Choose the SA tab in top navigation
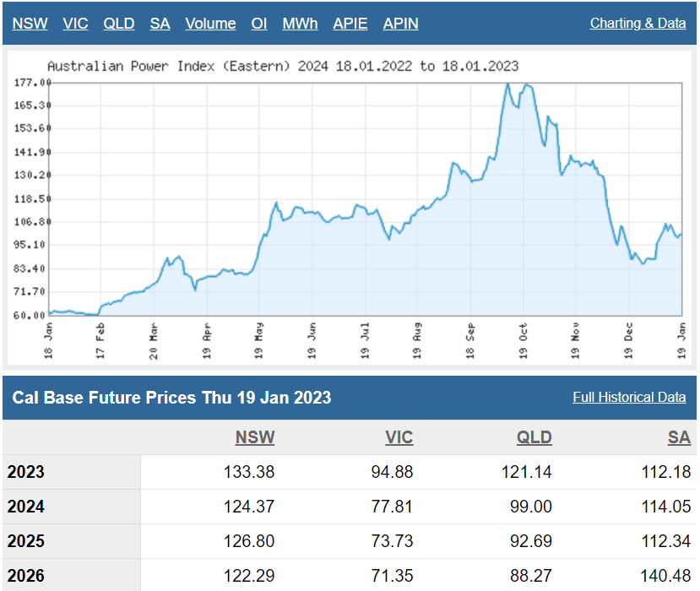 [x=160, y=24]
